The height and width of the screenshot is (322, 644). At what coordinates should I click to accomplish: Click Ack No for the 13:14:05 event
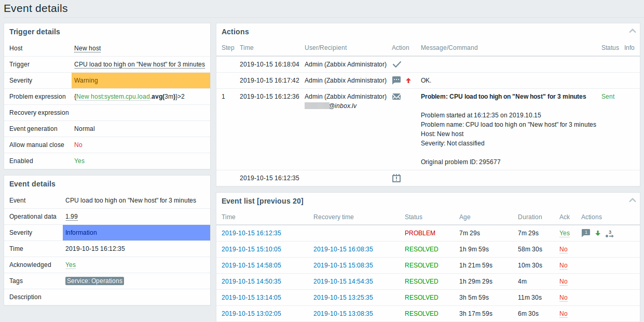(x=564, y=298)
